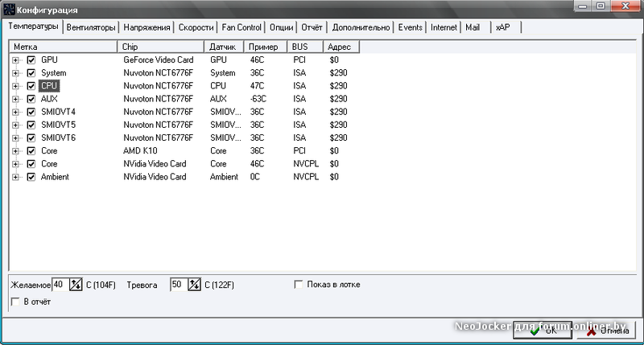Sort by the Метка column header
Image resolution: width=644 pixels, height=345 pixels.
pos(64,47)
